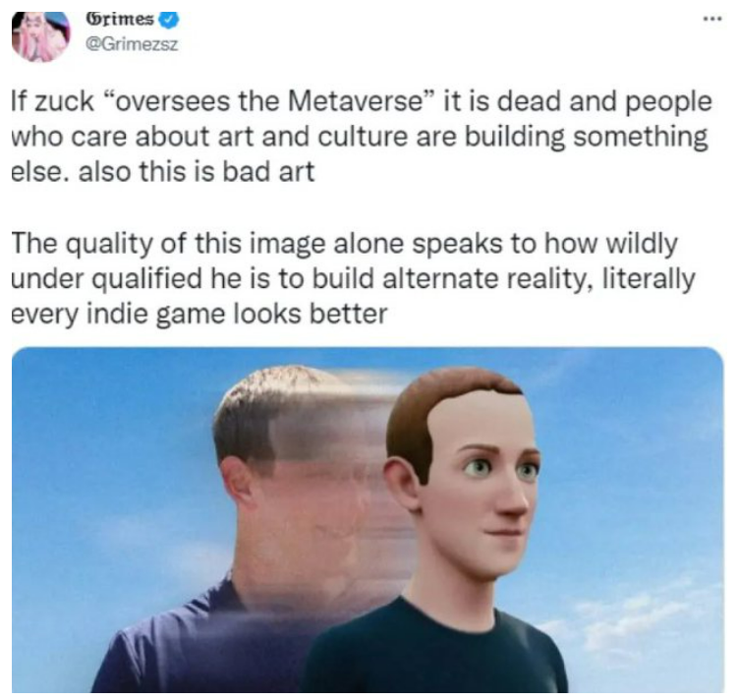Click the word "zuck" in the tweet
Image resolution: width=738 pixels, height=700 pixels.
tap(65, 101)
